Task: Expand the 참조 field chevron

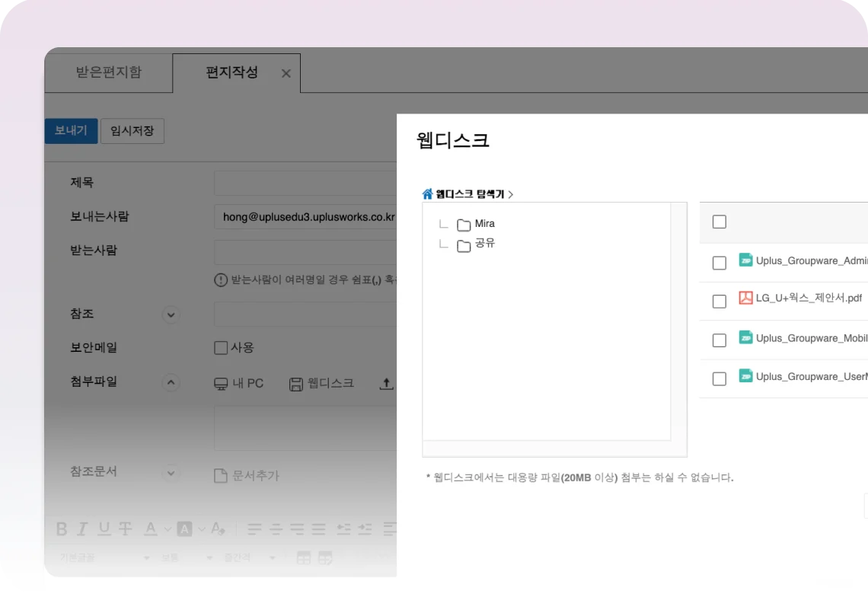Action: click(x=171, y=315)
